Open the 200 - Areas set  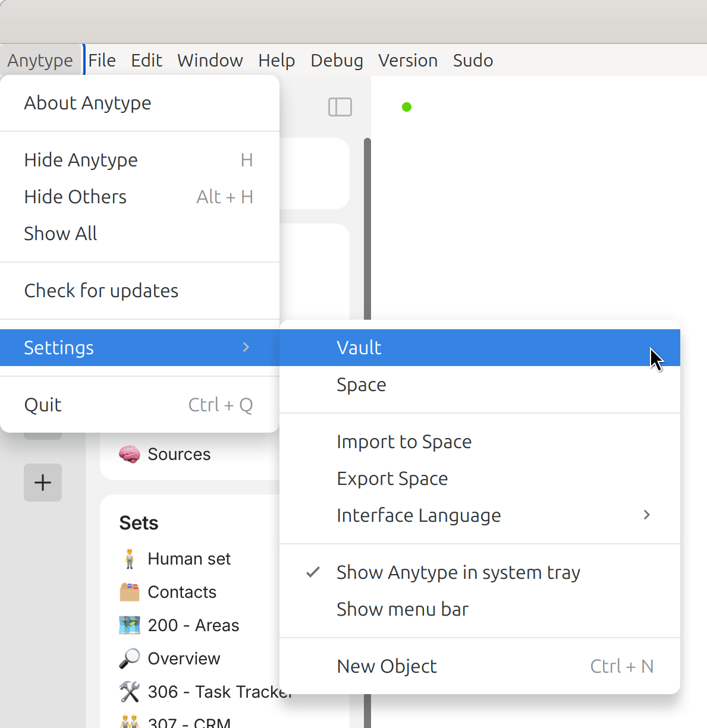193,625
